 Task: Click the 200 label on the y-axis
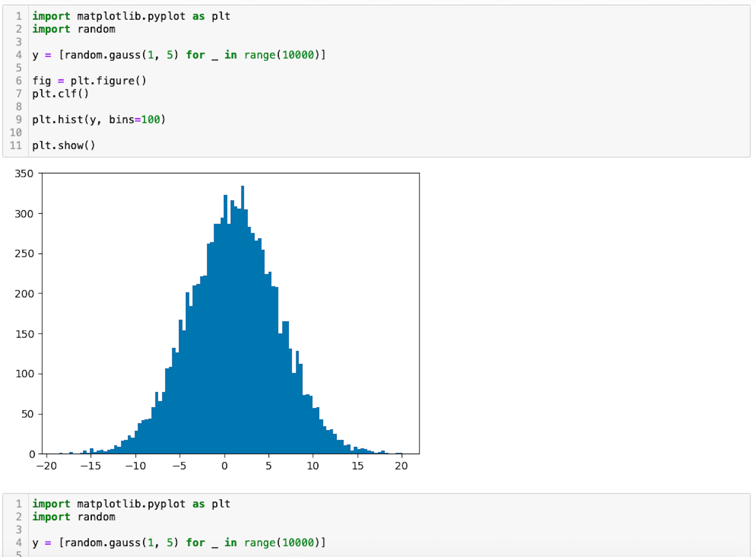pyautogui.click(x=24, y=294)
